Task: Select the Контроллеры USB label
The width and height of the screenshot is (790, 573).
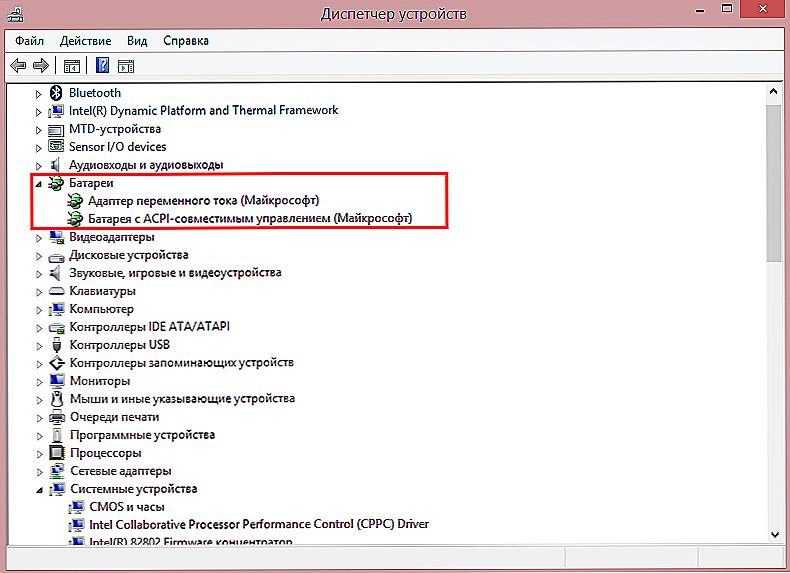Action: pos(119,345)
